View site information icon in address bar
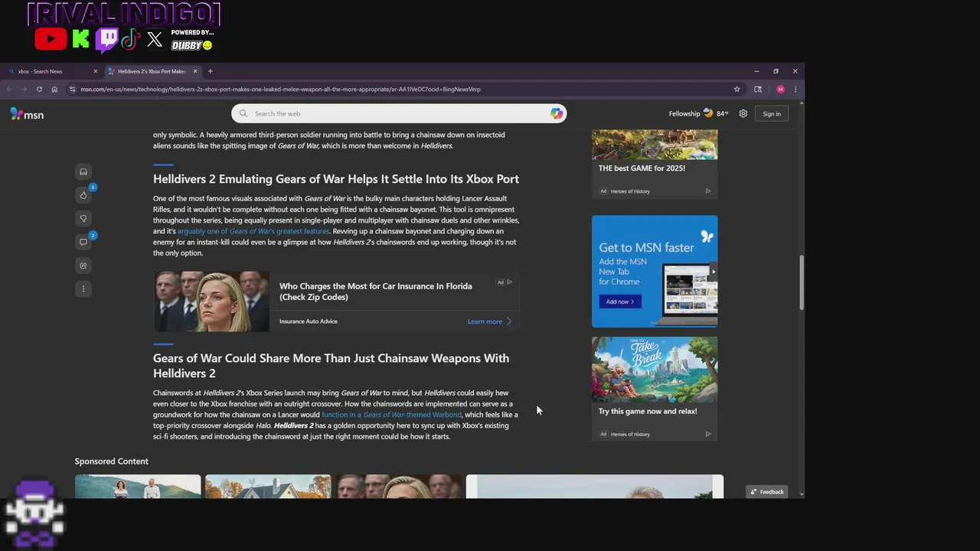 (72, 89)
